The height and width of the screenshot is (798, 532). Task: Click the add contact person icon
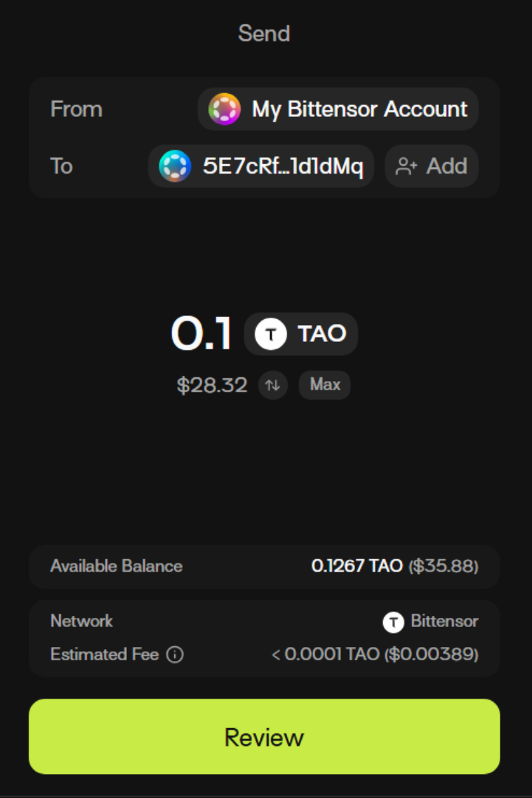pos(406,166)
